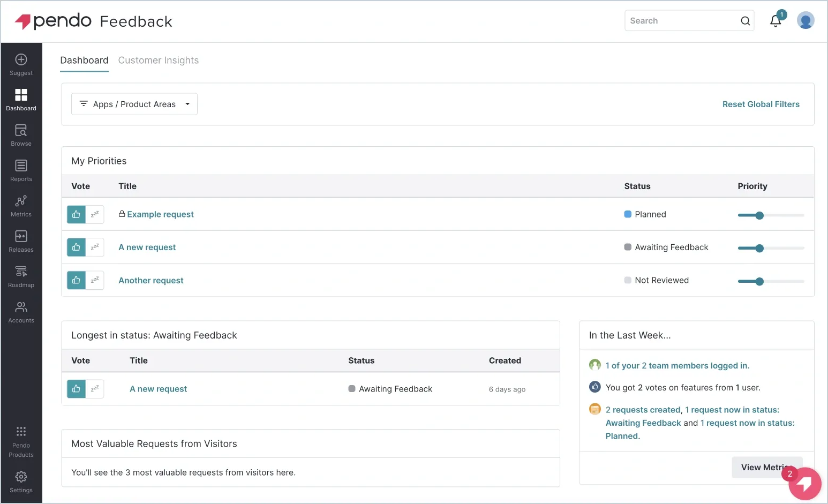
Task: Click Reset Global Filters
Action: [x=761, y=104]
